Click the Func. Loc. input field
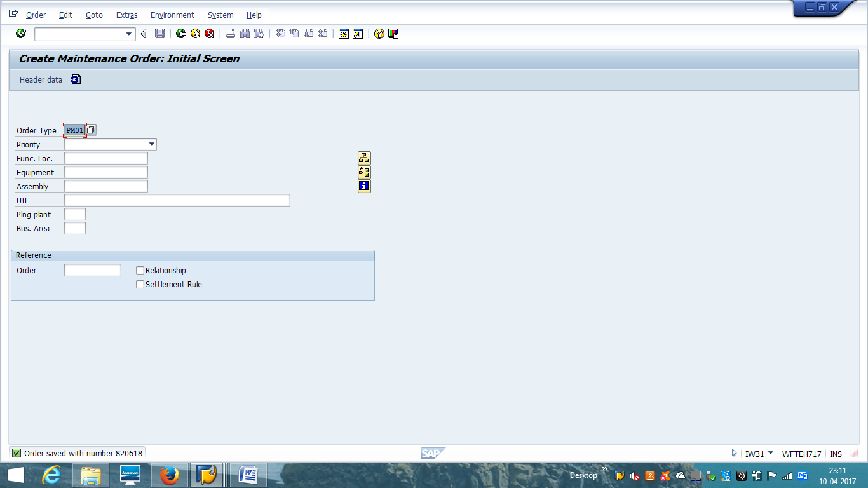Image resolution: width=868 pixels, height=488 pixels. (106, 158)
